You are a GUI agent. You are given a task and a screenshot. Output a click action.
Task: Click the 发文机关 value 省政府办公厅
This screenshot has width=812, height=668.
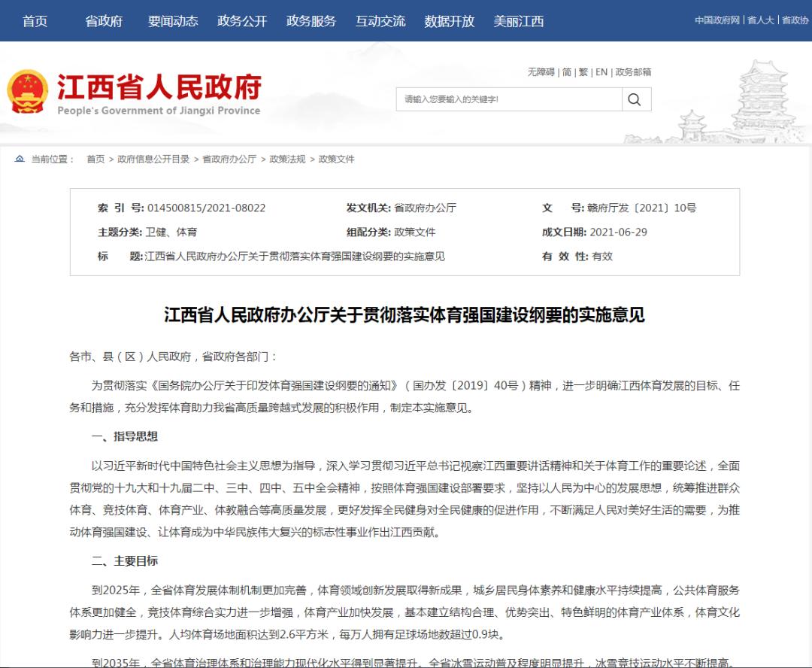(x=425, y=208)
